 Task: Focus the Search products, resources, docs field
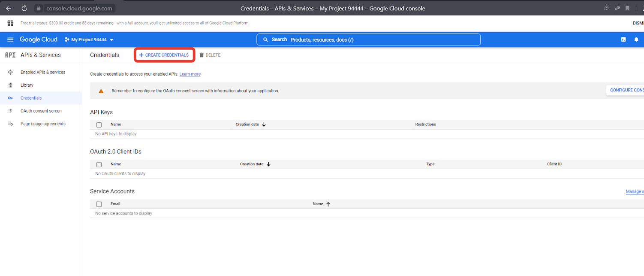click(x=369, y=39)
